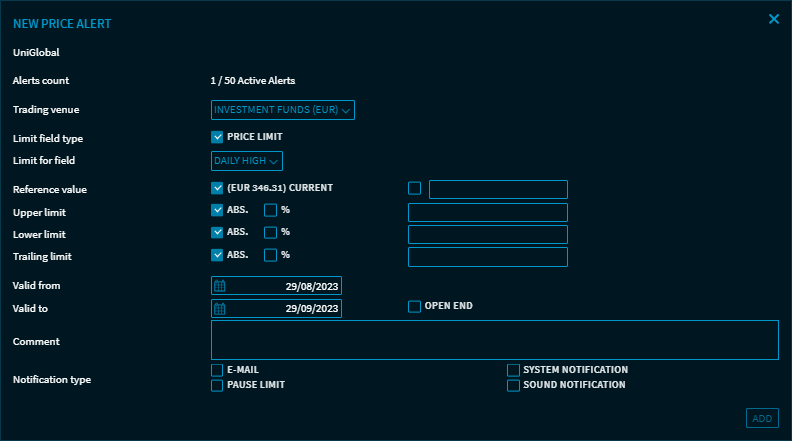Open the Valid from calendar icon
Viewport: 792px width, 441px height.
pos(220,286)
